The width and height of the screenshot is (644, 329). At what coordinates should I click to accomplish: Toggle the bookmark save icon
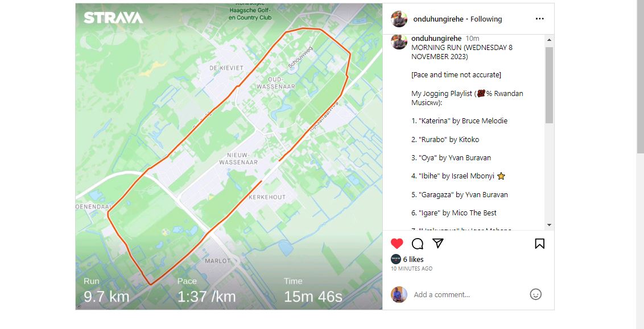[x=540, y=244]
